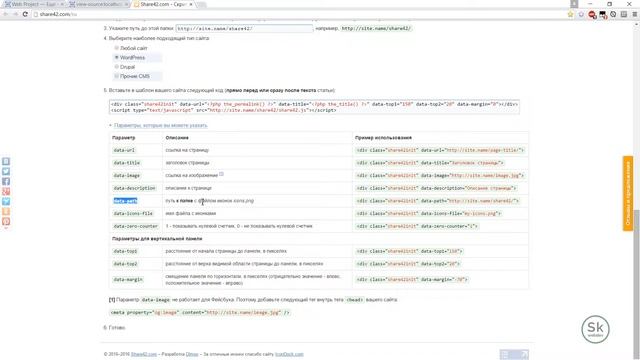Click the 'Параметры для вертикальной панели' heading
The height and width of the screenshot is (360, 640).
pyautogui.click(x=157, y=239)
